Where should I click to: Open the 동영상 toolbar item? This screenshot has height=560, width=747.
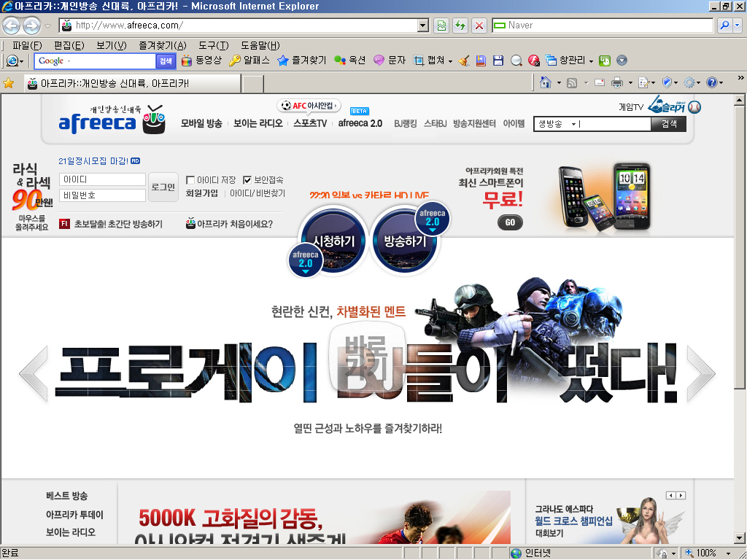click(202, 61)
